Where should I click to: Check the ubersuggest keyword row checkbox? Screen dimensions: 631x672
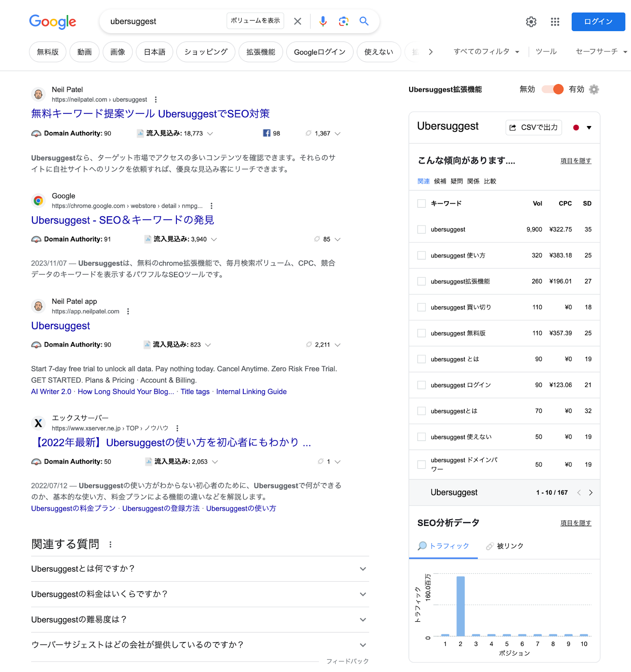tap(421, 229)
